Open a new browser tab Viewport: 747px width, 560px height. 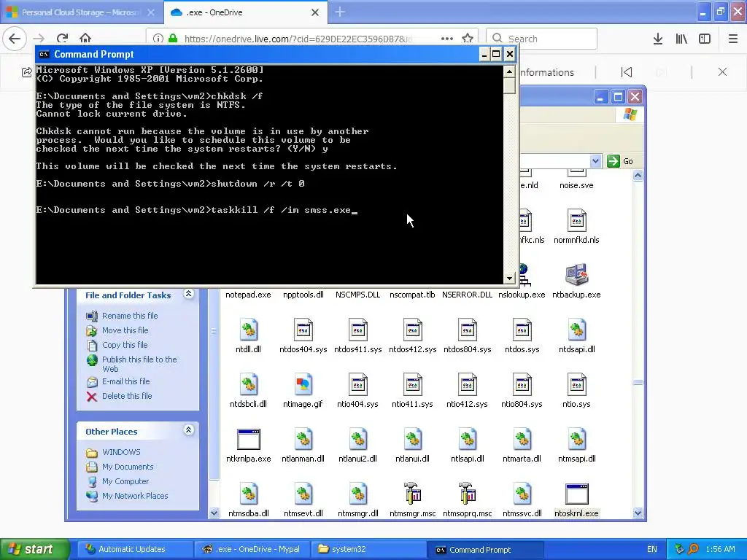coord(340,12)
